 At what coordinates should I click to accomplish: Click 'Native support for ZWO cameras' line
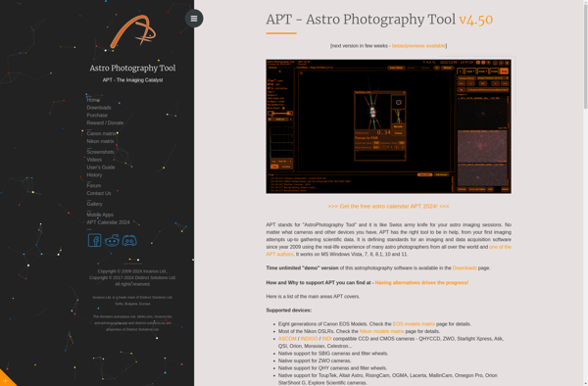pos(315,361)
